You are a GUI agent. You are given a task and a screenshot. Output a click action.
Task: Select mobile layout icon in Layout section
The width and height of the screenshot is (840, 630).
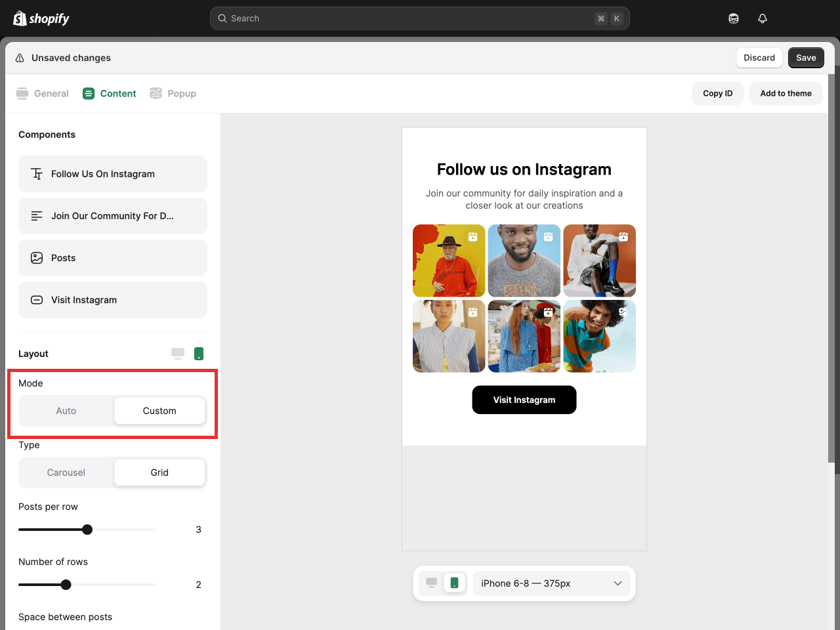[199, 354]
